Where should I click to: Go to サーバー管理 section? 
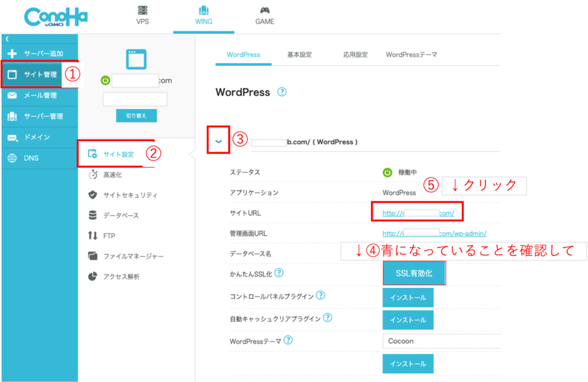point(42,116)
